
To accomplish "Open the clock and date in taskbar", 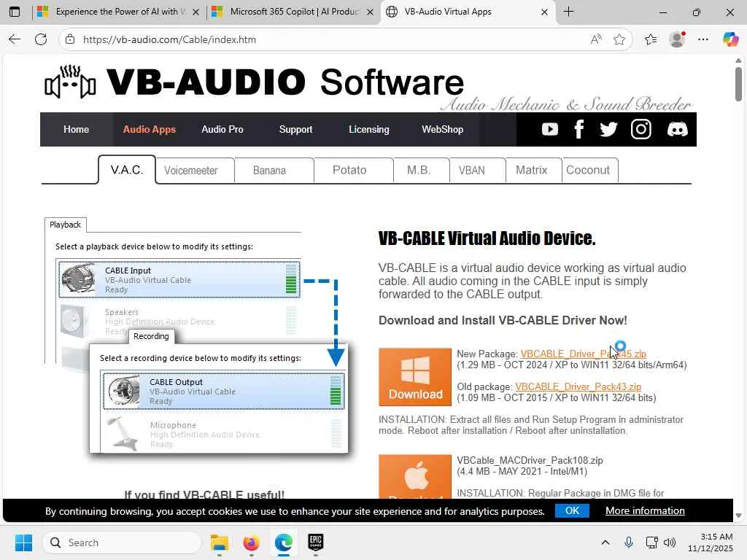I will click(x=710, y=542).
